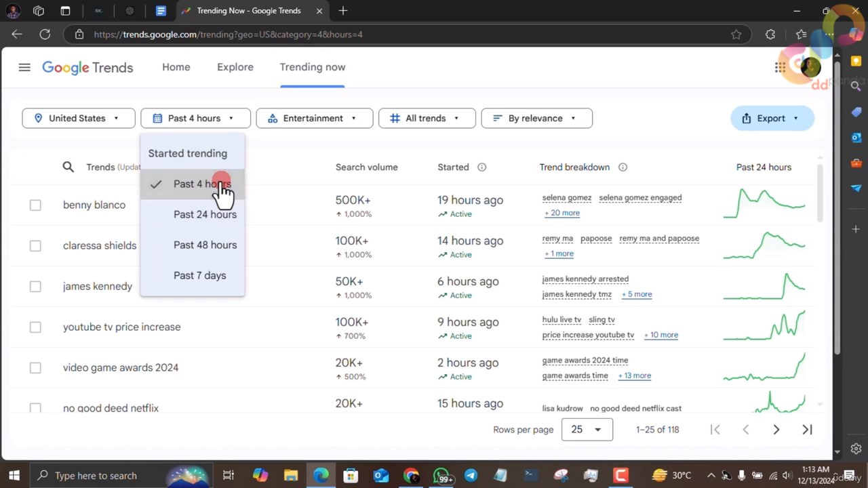
Task: Open the '+ 20 more' breakdown link
Action: (x=562, y=213)
